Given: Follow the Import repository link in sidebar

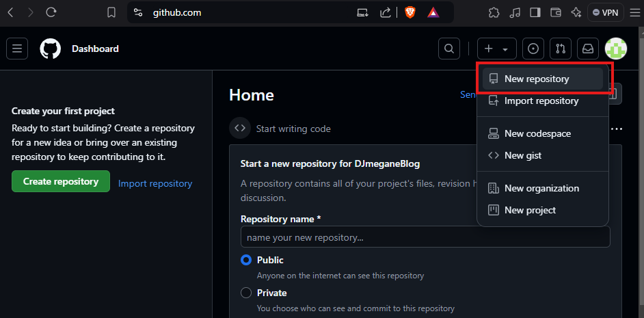Looking at the screenshot, I should point(155,183).
